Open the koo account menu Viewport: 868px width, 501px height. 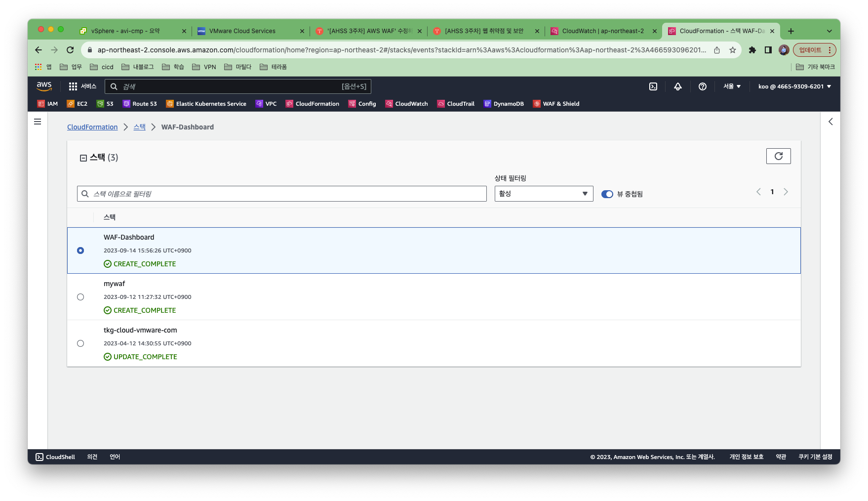[795, 86]
